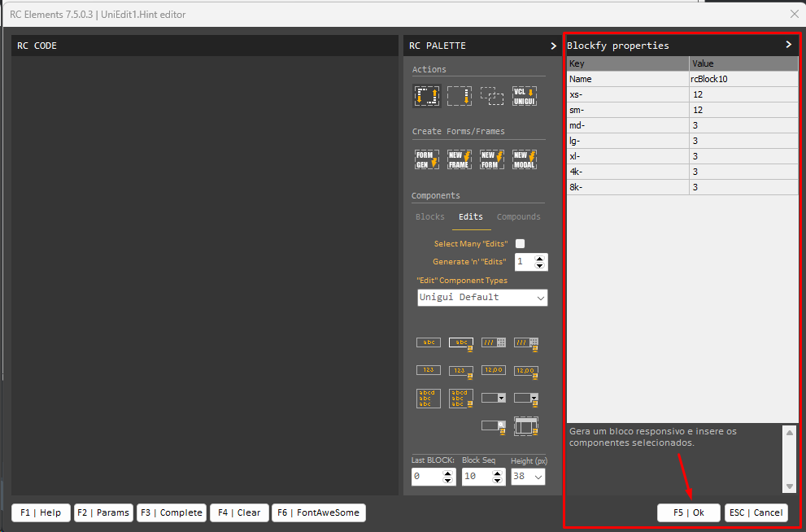This screenshot has width=806, height=532.
Task: Select the plain '12,00' decimal edit component
Action: pyautogui.click(x=493, y=370)
